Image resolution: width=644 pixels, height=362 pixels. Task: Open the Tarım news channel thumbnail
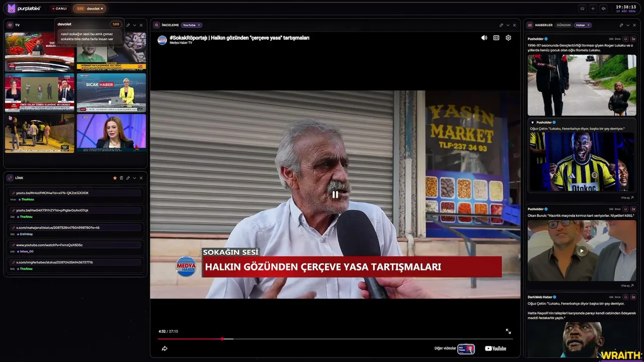pos(39,52)
